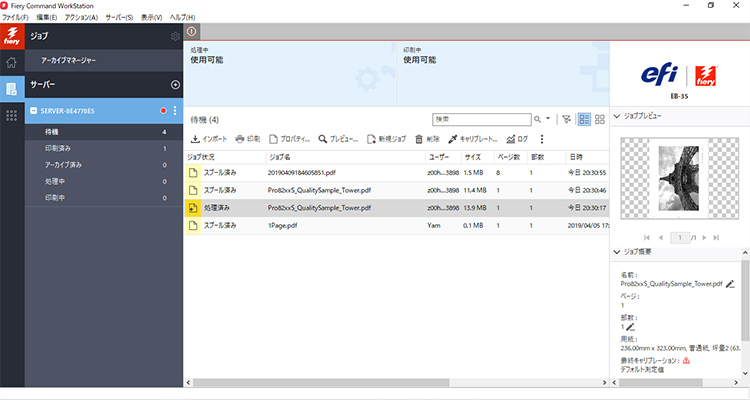This screenshot has width=750, height=400.
Task: Collapse the SERVER-8E4778E5 tree node
Action: (33, 110)
